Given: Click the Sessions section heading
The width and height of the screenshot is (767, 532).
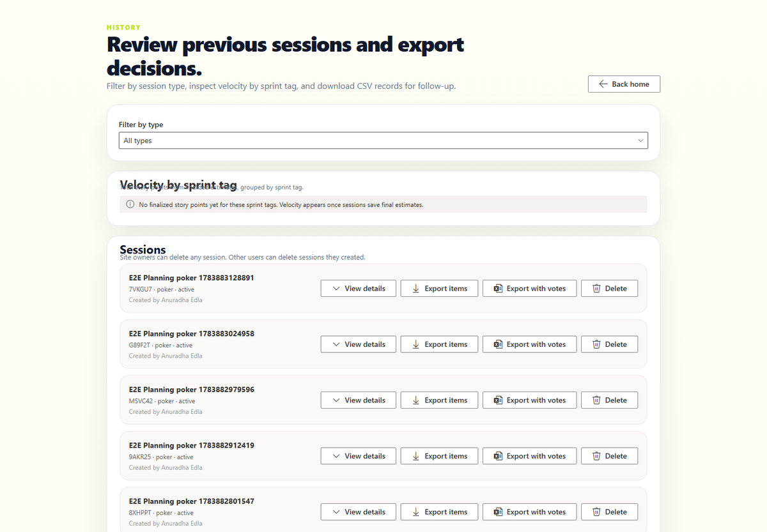Looking at the screenshot, I should click(143, 250).
